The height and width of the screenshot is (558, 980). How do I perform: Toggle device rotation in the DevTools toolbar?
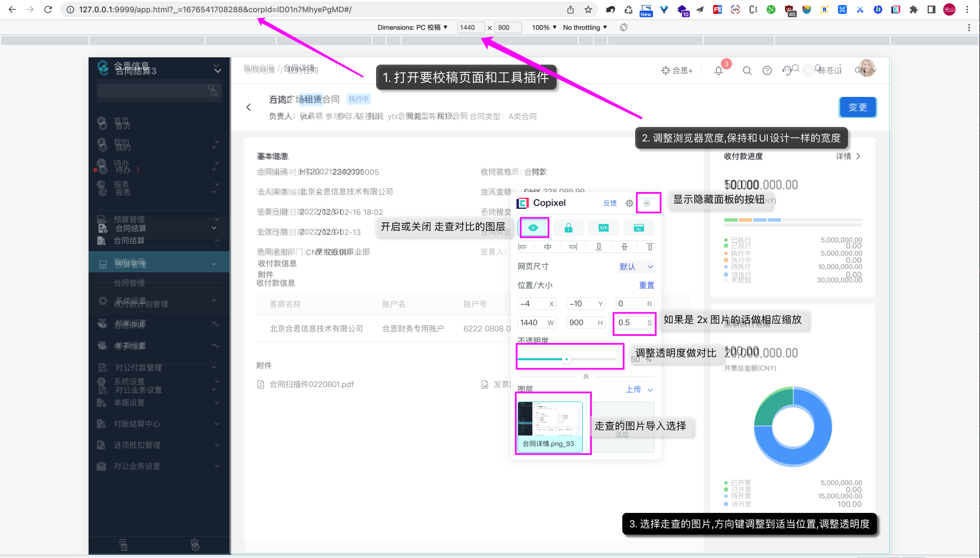coord(623,27)
